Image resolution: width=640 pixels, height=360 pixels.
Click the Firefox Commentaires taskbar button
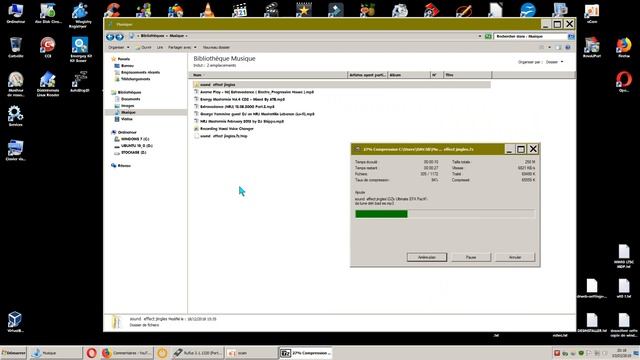(x=126, y=353)
